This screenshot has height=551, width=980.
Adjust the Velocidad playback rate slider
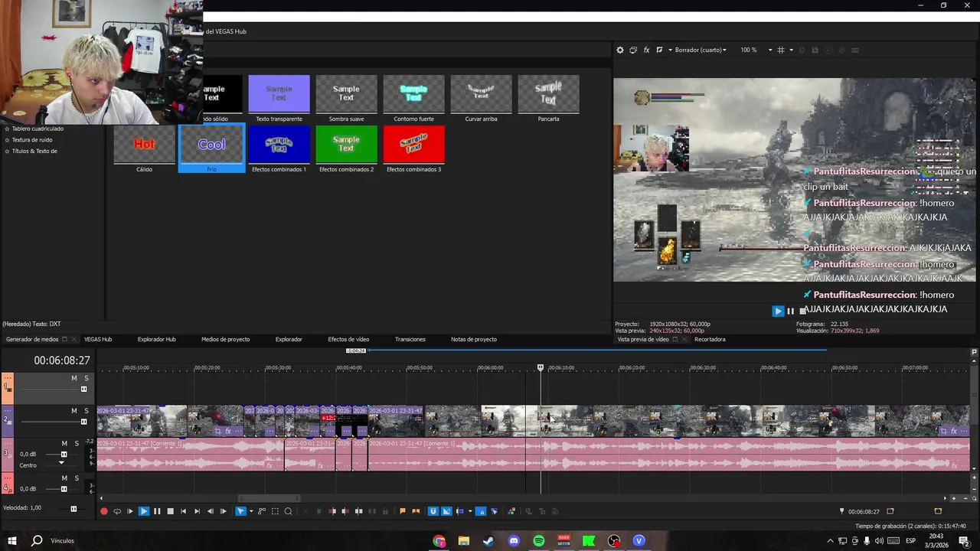[73, 508]
